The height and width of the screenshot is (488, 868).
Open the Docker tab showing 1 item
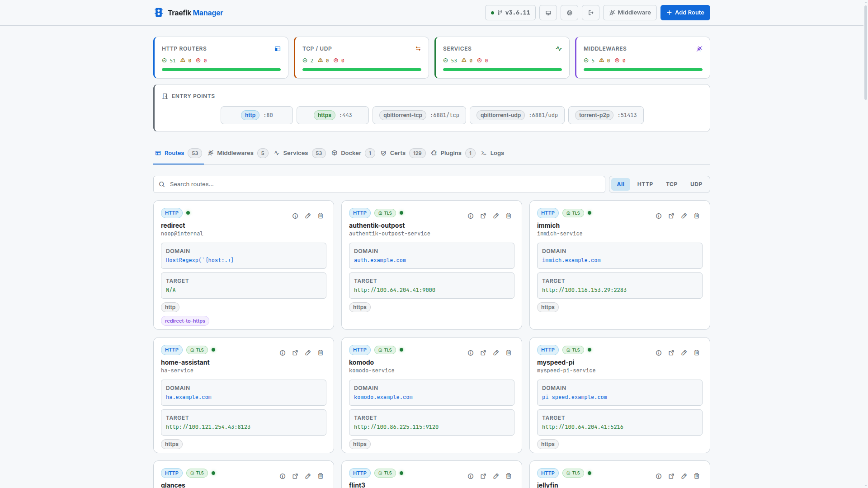[x=351, y=153]
